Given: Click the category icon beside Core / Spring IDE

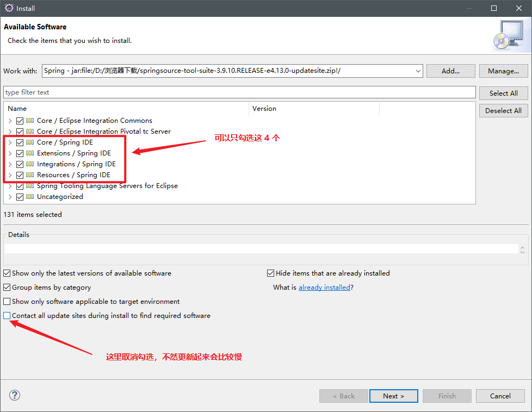Looking at the screenshot, I should click(x=30, y=142).
